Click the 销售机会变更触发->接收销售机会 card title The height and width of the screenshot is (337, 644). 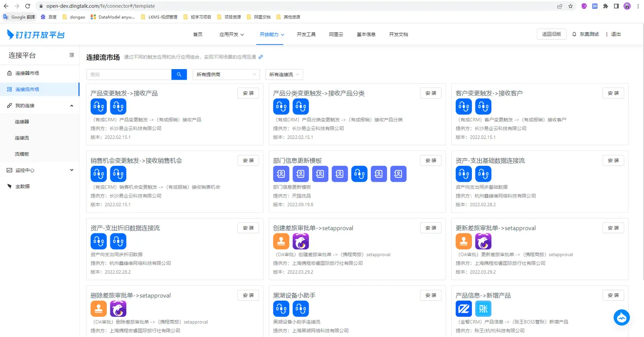pyautogui.click(x=137, y=161)
